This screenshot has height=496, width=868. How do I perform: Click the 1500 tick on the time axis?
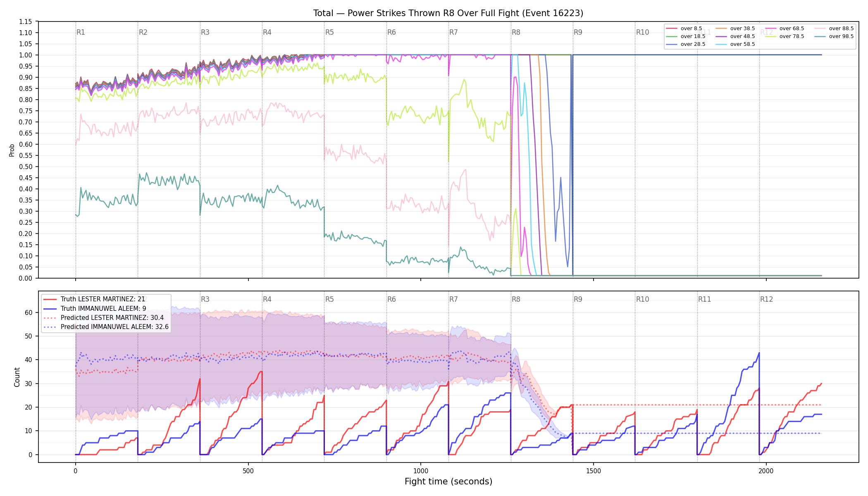point(594,471)
